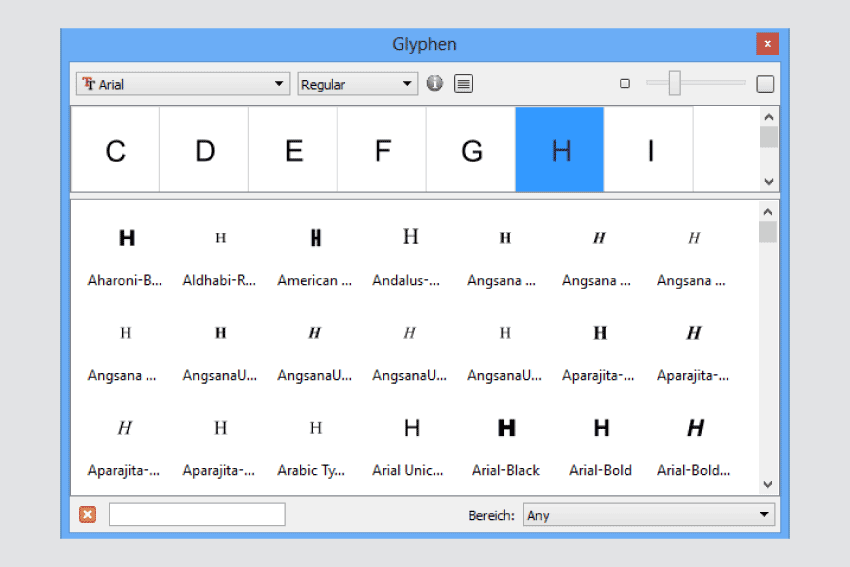Choose the Arial-Bold font sample

point(599,447)
